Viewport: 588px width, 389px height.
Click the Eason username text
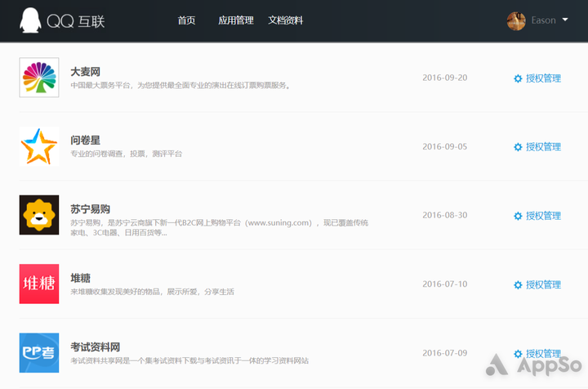tap(543, 20)
